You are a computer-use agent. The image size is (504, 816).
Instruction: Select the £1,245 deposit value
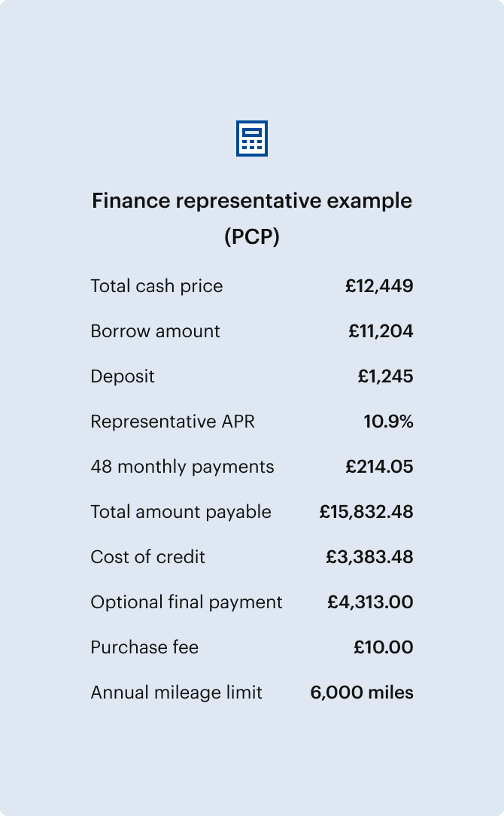385,376
